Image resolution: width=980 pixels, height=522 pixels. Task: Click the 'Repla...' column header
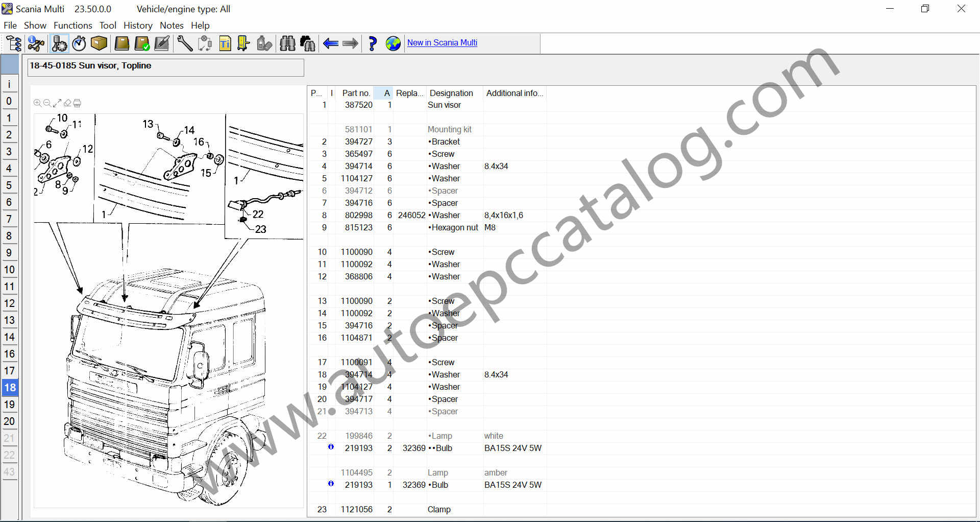(409, 93)
